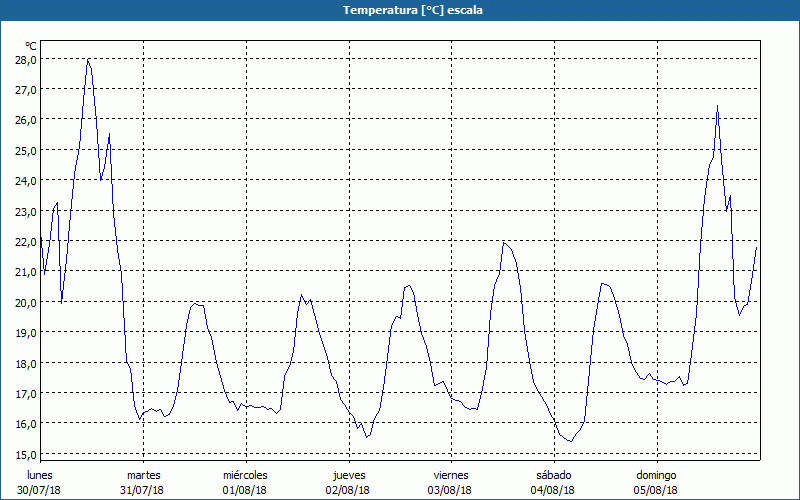This screenshot has width=800, height=500.
Task: Click the 'domingo' day label
Action: click(656, 475)
